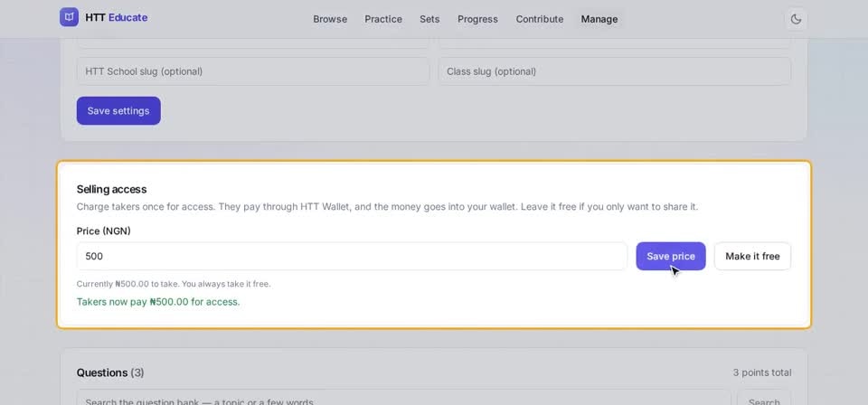868x405 pixels.
Task: Open the Contribute nav item
Action: 540,19
